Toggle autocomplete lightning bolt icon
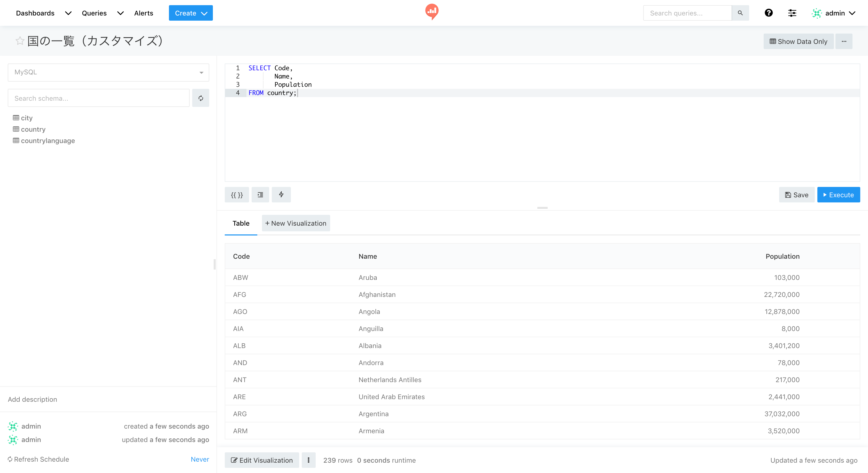Screen dimensions: 868x473 [x=281, y=195]
